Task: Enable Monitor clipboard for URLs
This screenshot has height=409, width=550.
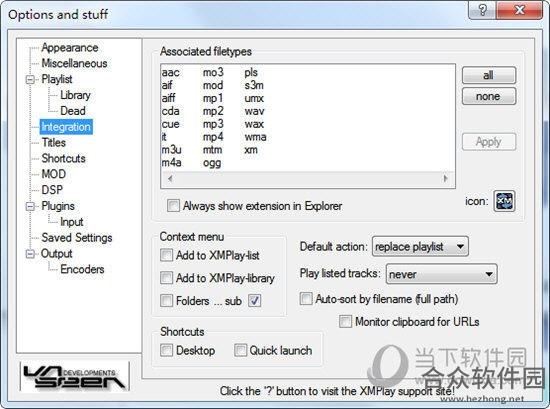Action: 345,321
